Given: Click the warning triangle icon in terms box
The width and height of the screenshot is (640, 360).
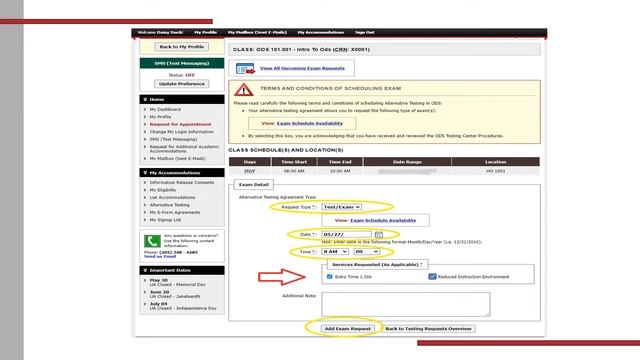Looking at the screenshot, I should pos(244,90).
